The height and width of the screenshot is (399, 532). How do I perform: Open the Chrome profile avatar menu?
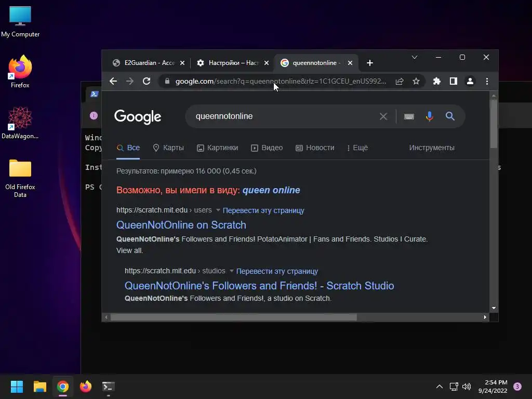click(x=470, y=81)
